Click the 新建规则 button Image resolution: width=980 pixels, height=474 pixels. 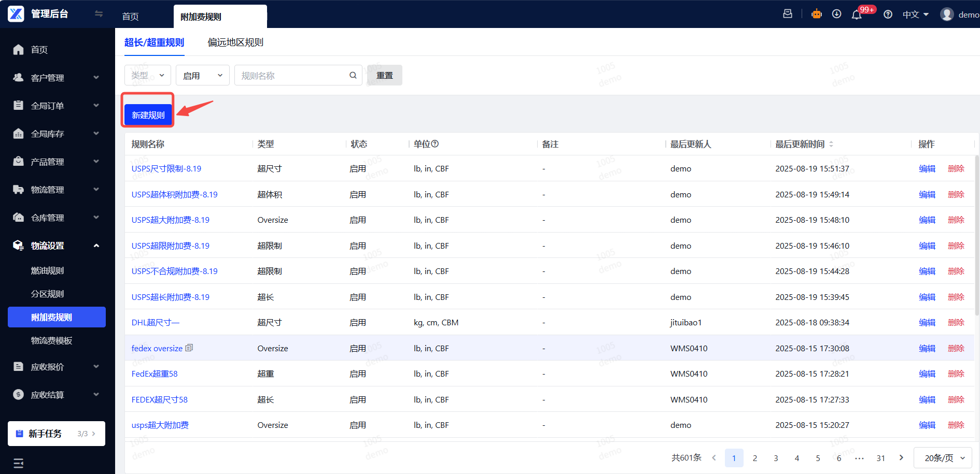click(x=148, y=115)
